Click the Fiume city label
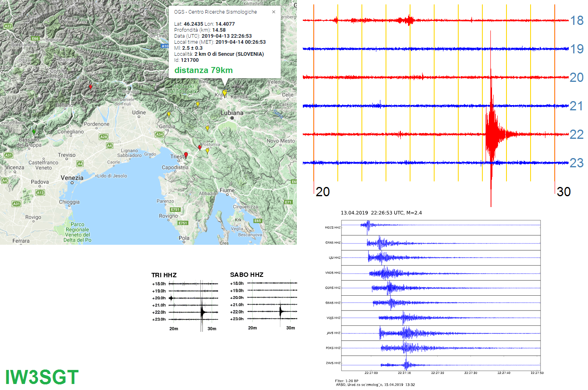588x390 pixels. [x=227, y=190]
